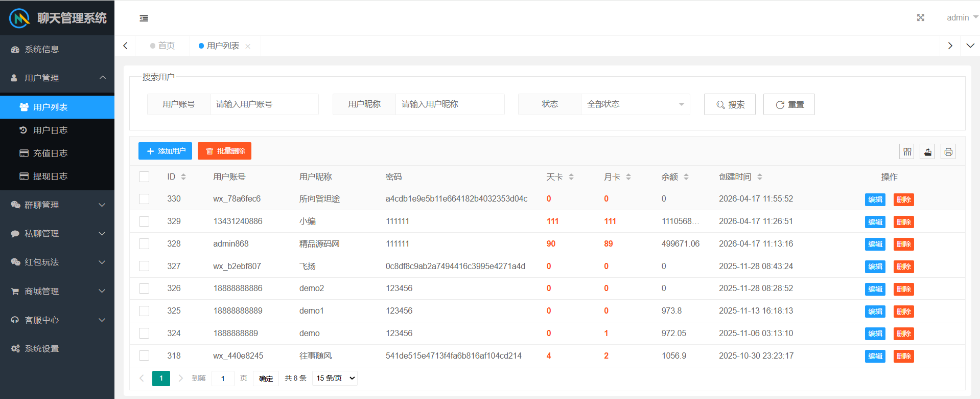Screen dimensions: 980x399
Task: Focus the 请输入用户账号 input field
Action: pos(264,104)
